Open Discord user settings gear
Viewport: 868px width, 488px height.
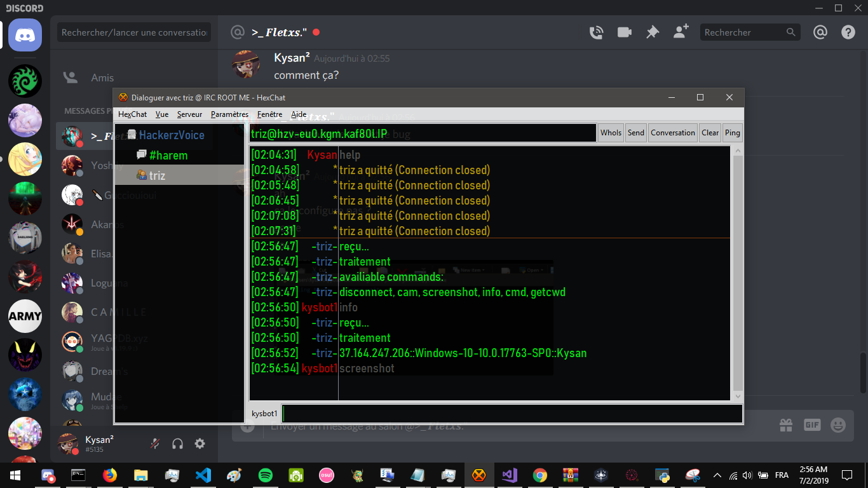point(200,444)
